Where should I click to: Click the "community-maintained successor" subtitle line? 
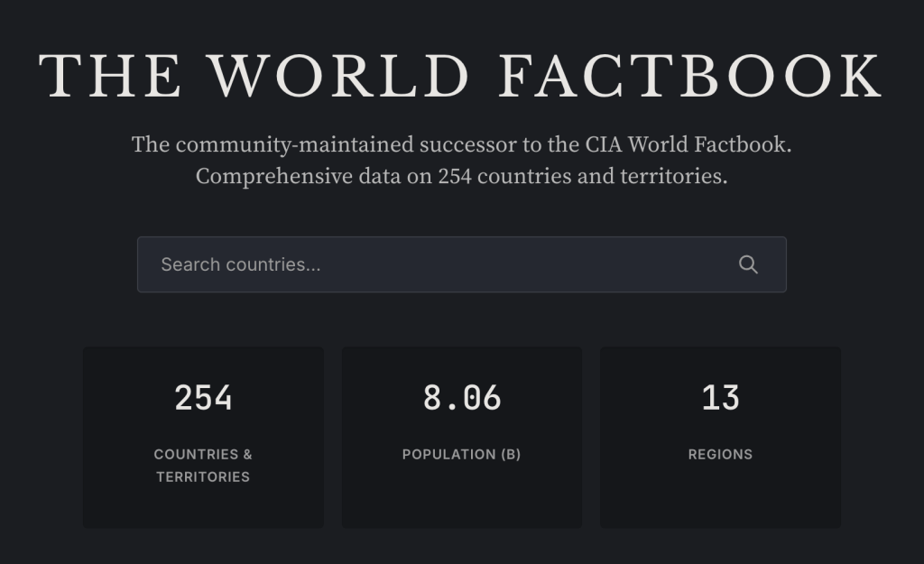pos(361,144)
